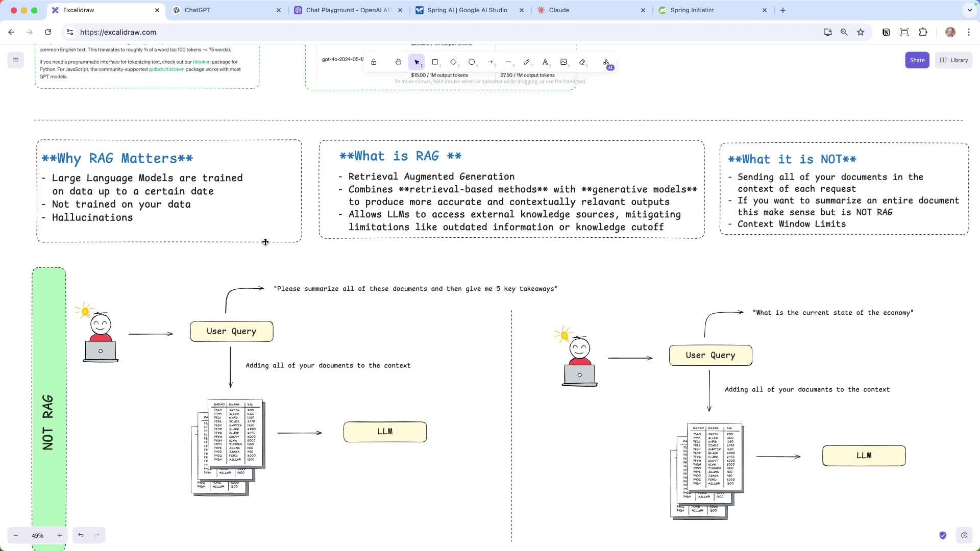Screen dimensions: 980x551
Task: Select the left LLM box
Action: click(x=385, y=432)
